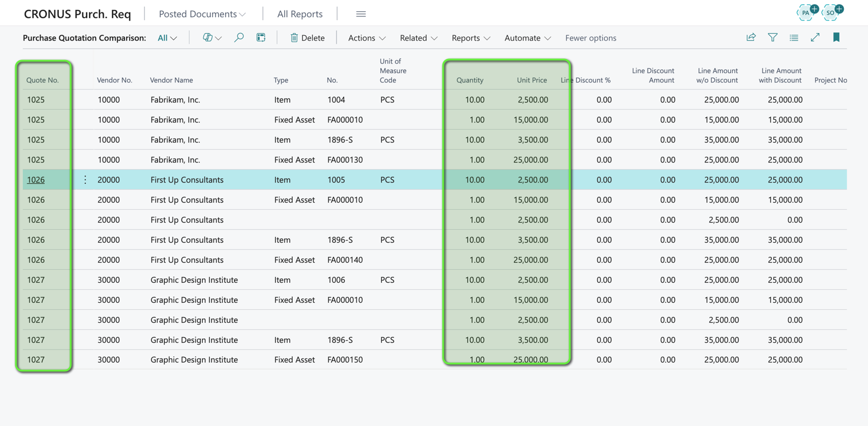Click the expand page arrows icon
This screenshot has width=868, height=426.
point(815,38)
